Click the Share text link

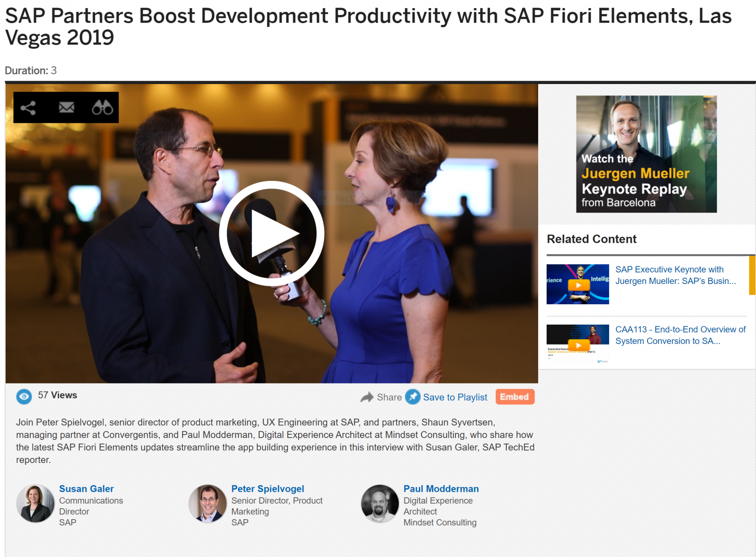click(x=389, y=397)
